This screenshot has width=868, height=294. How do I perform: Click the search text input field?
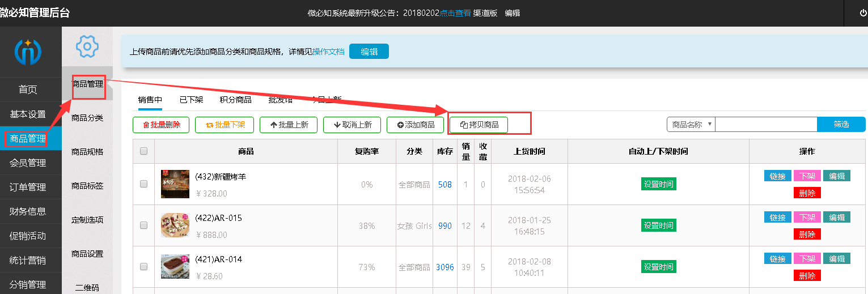[765, 125]
